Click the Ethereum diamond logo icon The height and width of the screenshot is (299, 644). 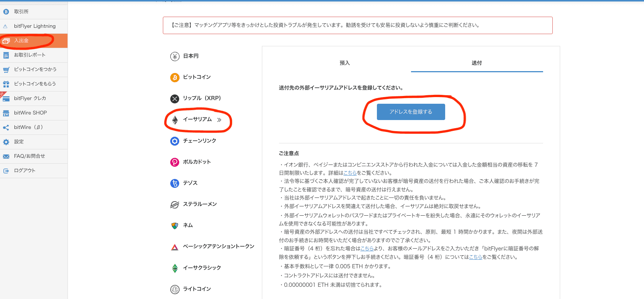(x=175, y=120)
